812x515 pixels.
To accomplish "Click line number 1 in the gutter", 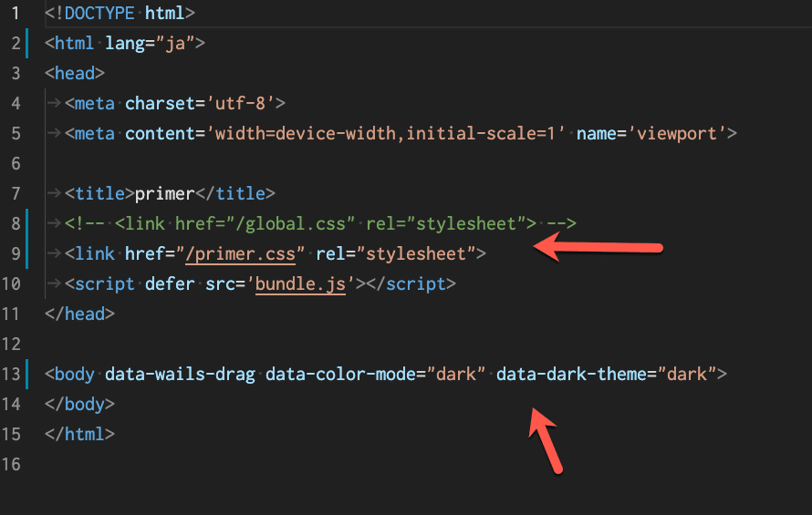I will [x=16, y=13].
